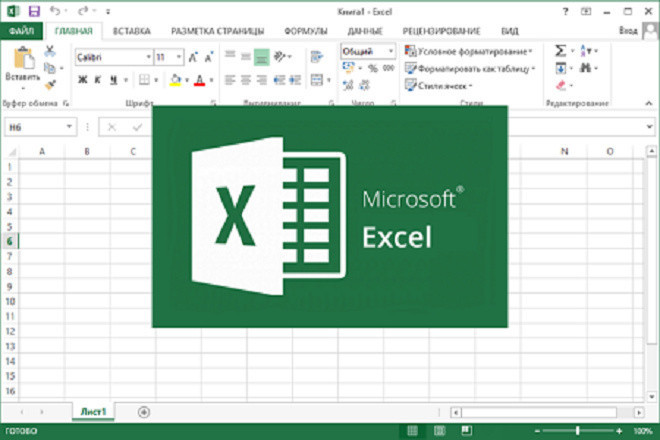
Task: Click the AutoSum sigma icon
Action: tap(560, 51)
